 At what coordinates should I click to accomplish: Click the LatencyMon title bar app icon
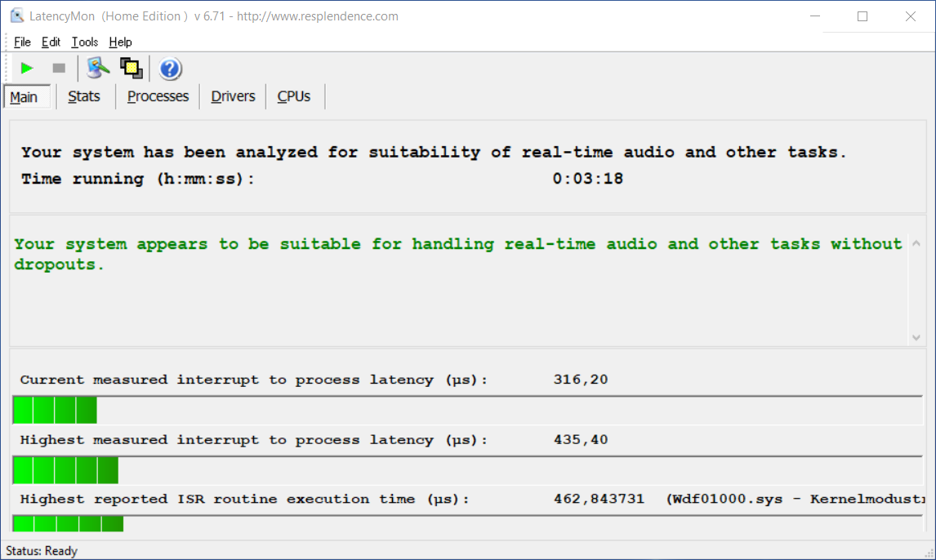pyautogui.click(x=16, y=16)
